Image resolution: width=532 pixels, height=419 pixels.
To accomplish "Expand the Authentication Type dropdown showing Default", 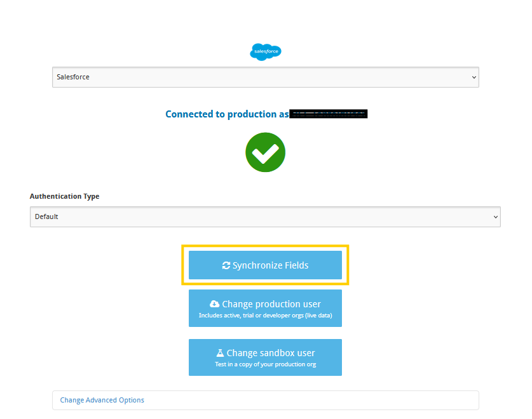I will tap(265, 216).
